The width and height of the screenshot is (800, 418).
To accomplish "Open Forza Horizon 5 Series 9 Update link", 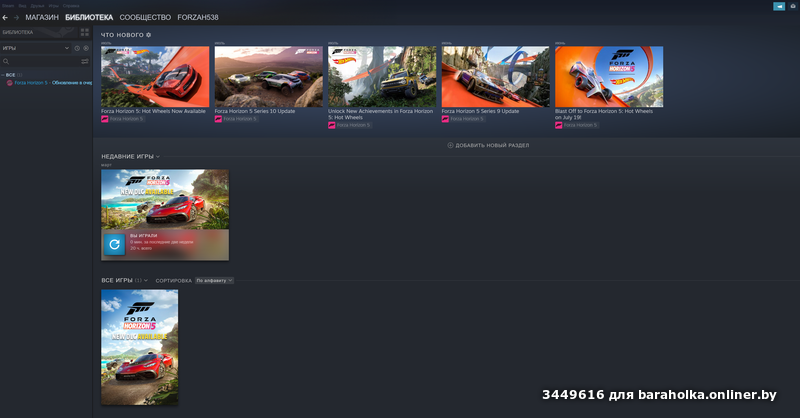I will [x=480, y=111].
